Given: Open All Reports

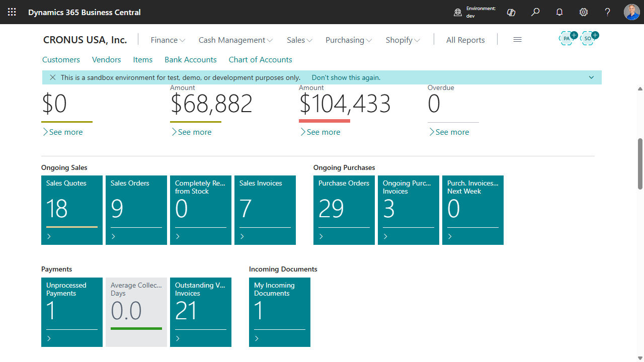Looking at the screenshot, I should pyautogui.click(x=465, y=40).
